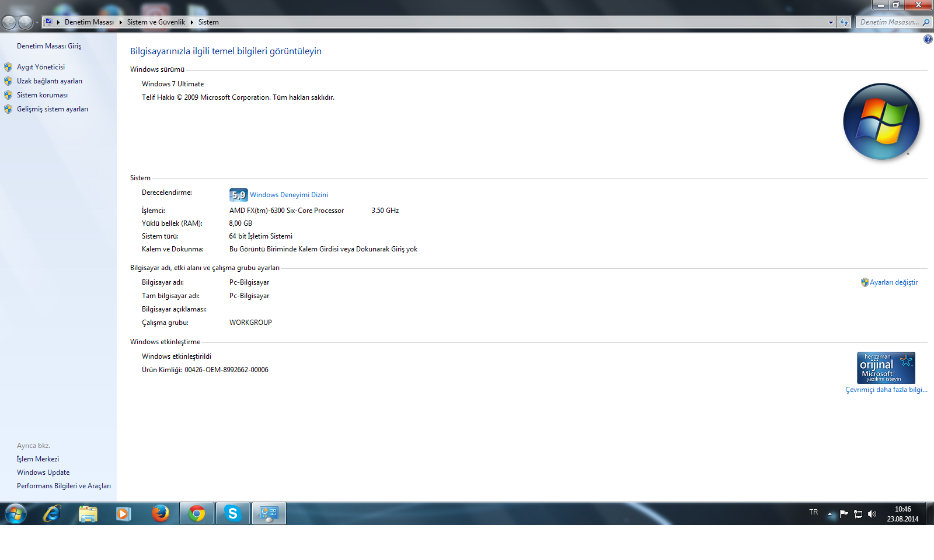
Task: Switch to Google Chrome taskbar icon
Action: coord(197,513)
